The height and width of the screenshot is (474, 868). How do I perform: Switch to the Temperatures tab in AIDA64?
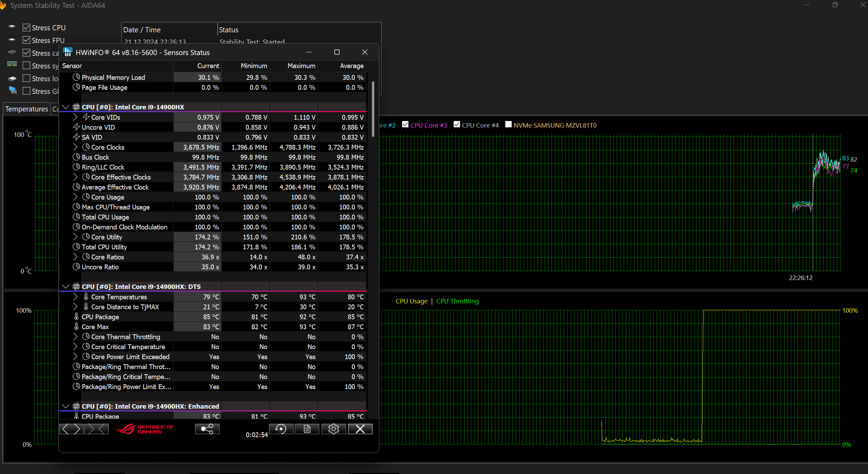pyautogui.click(x=26, y=109)
